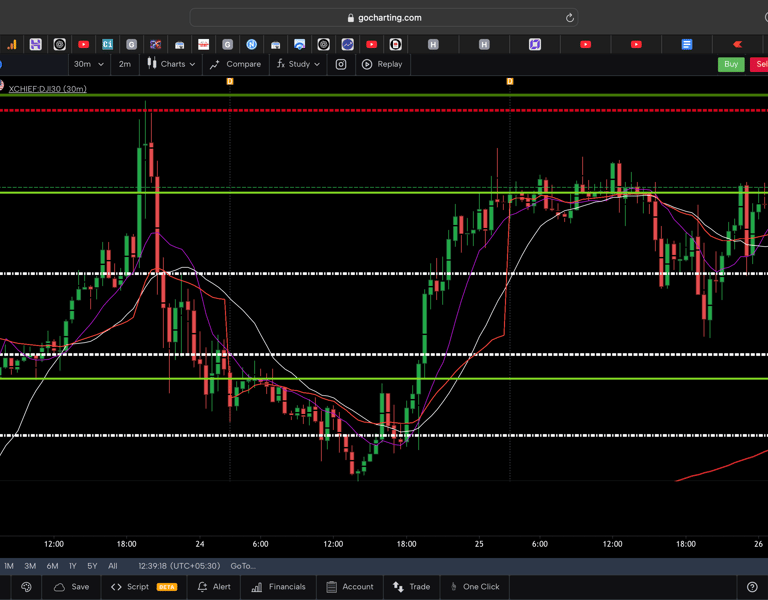Open the Financials panel
The width and height of the screenshot is (768, 600).
278,587
